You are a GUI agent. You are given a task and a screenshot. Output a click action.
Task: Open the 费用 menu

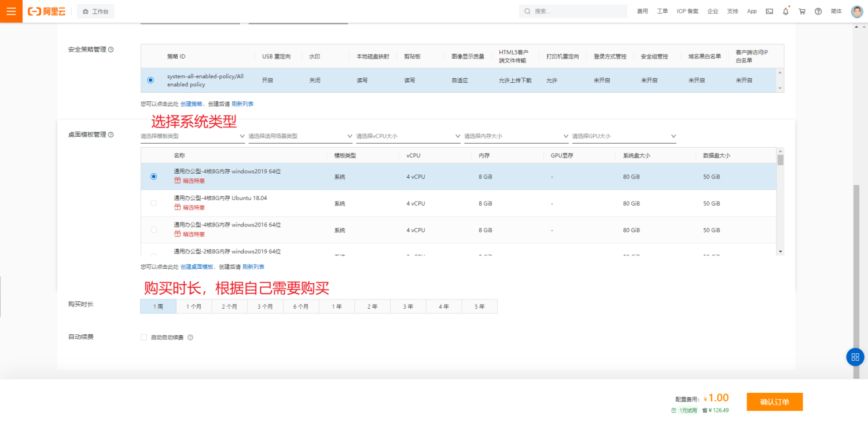(x=642, y=11)
